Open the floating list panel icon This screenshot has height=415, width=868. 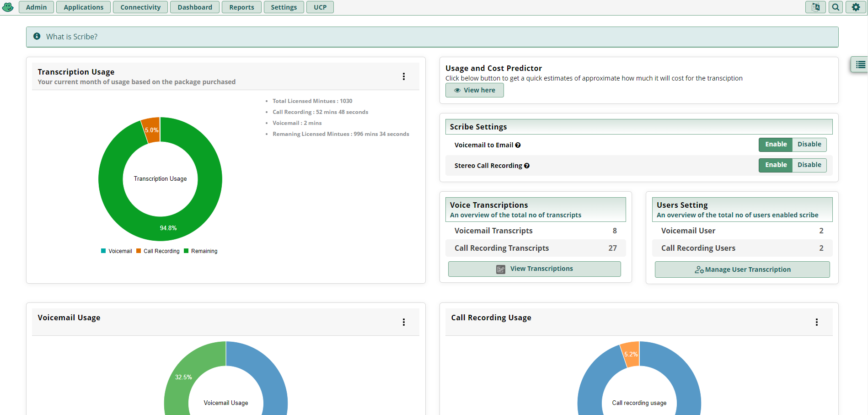[860, 65]
